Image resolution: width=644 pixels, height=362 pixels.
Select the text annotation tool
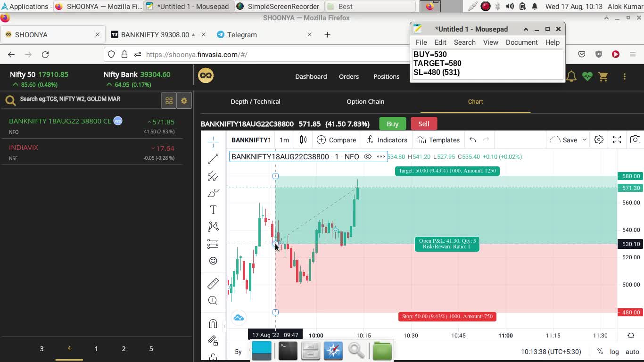tap(213, 210)
